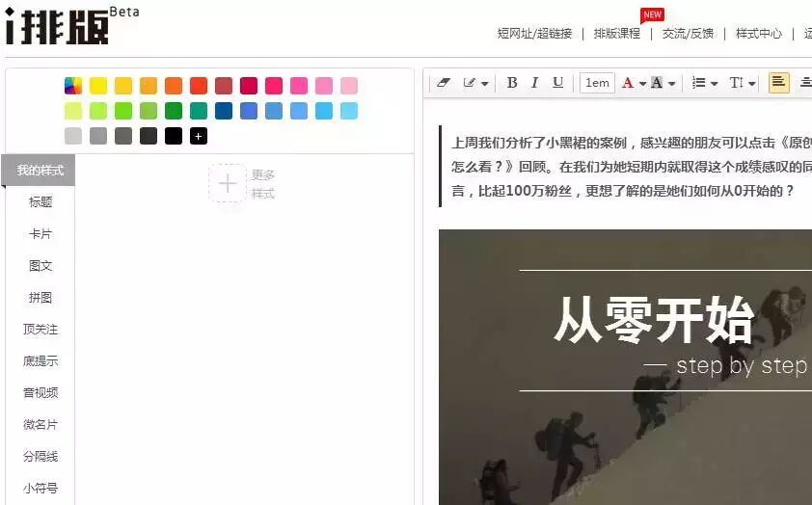
Task: Toggle left alignment button
Action: [x=779, y=83]
